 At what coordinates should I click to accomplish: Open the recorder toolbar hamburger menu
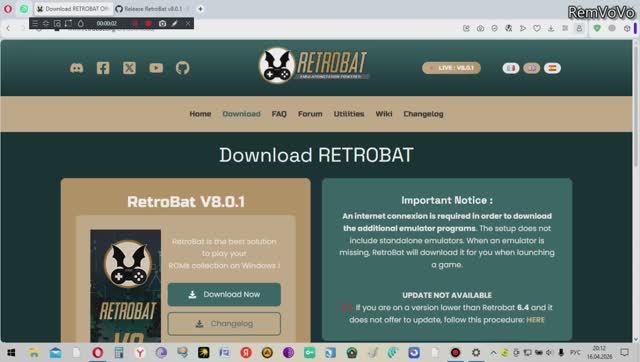click(35, 24)
